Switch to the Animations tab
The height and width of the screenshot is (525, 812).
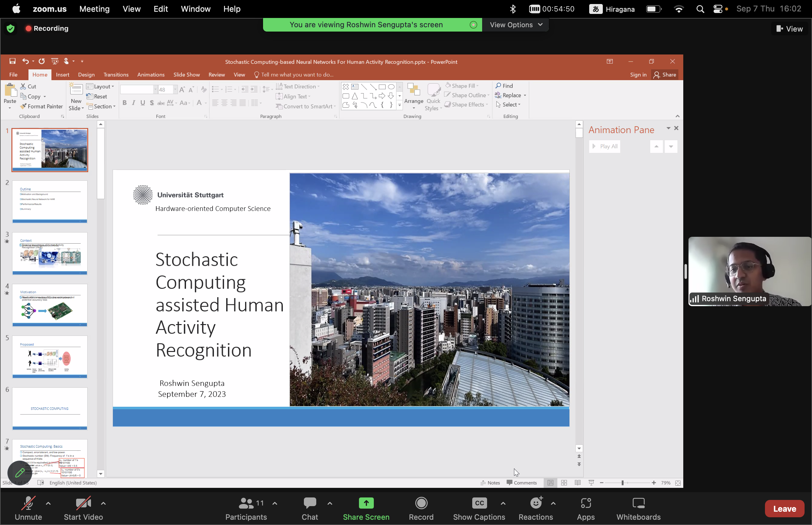[151, 75]
